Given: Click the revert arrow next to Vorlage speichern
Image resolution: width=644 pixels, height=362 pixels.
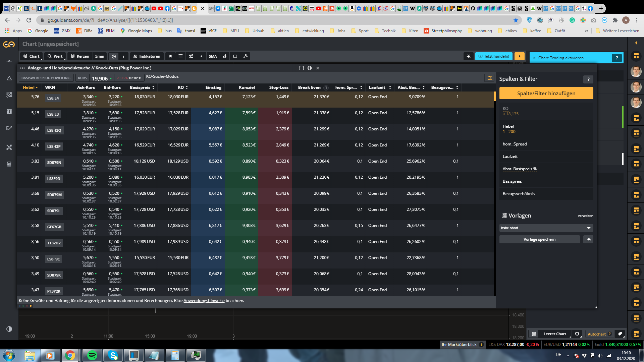Looking at the screenshot, I should click(588, 239).
